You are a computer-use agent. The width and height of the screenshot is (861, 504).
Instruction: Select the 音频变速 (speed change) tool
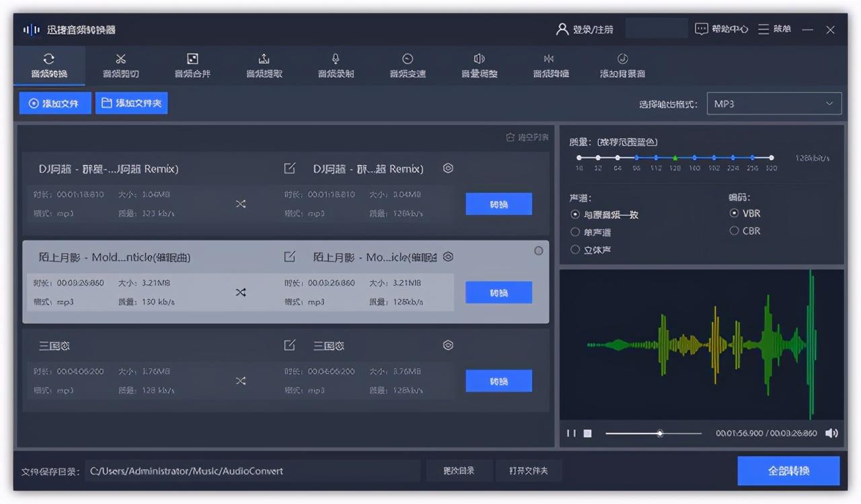tap(407, 65)
